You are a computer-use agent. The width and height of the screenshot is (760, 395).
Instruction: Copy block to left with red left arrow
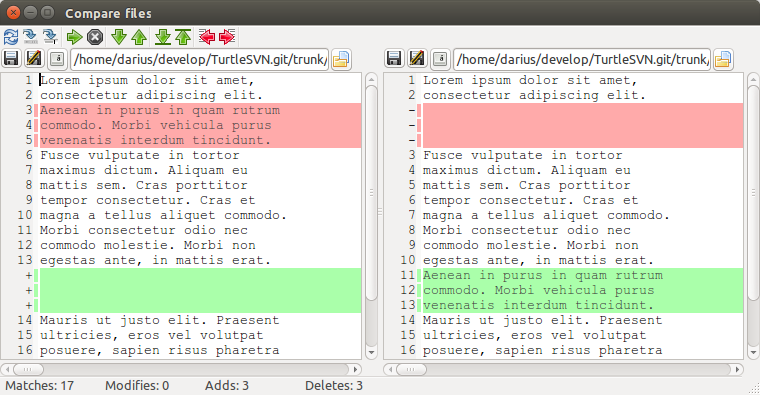click(207, 37)
